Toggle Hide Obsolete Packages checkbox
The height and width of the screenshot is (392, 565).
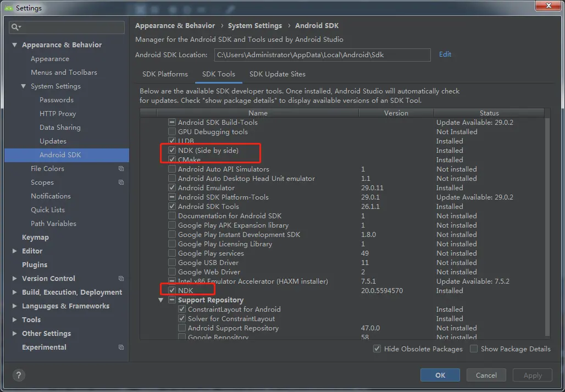pos(377,349)
